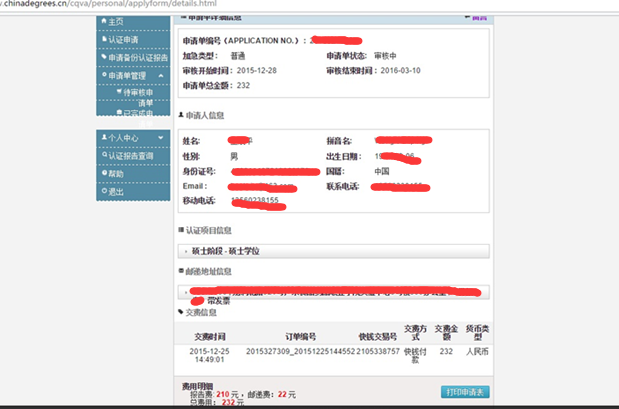
Task: Click the 订单编号 column header
Action: pyautogui.click(x=297, y=337)
